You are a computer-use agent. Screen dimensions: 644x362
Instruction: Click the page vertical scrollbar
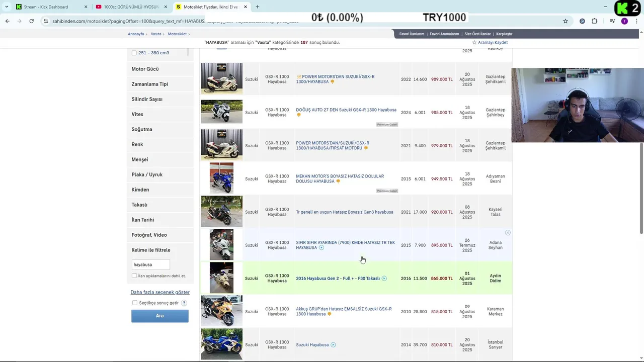[x=641, y=188]
